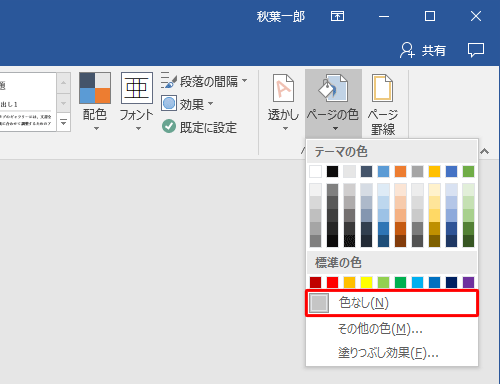Open ページ罫線 page borders
Screen dimensions: 500x384
click(x=383, y=104)
